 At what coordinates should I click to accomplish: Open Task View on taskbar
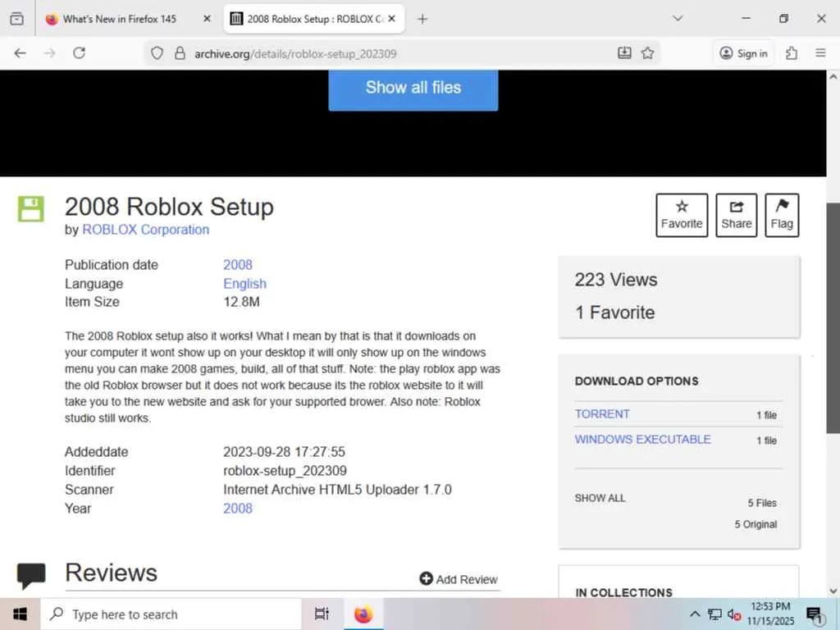pyautogui.click(x=322, y=614)
